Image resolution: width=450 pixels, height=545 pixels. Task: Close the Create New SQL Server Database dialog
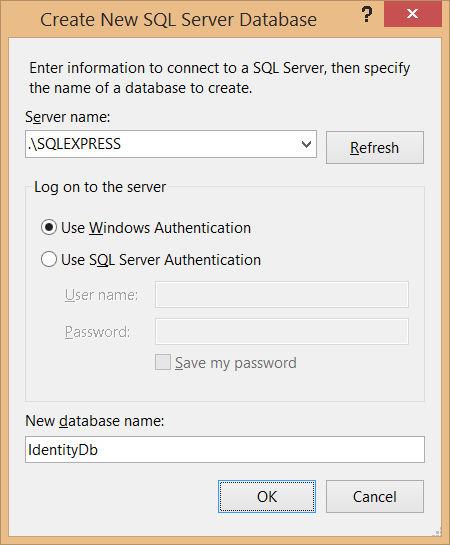[412, 14]
